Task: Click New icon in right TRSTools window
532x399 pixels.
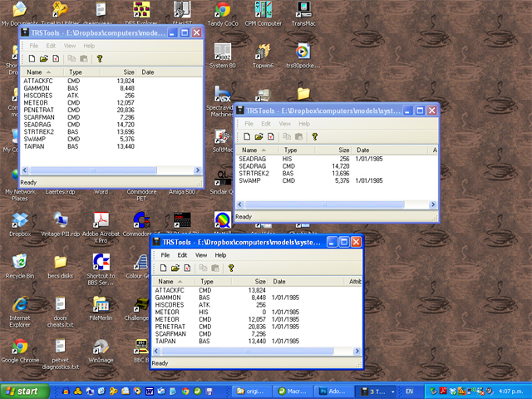Action: coord(247,136)
